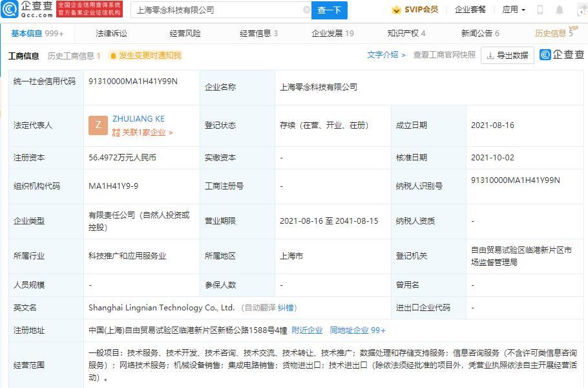
Task: Click registered capital 56.4972万元人民币
Action: pyautogui.click(x=122, y=158)
